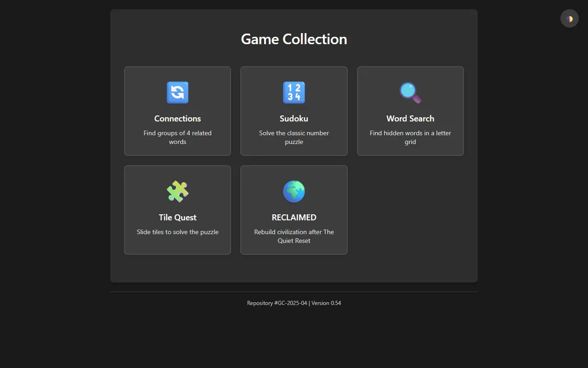
Task: Open the Connections game title
Action: coord(177,119)
